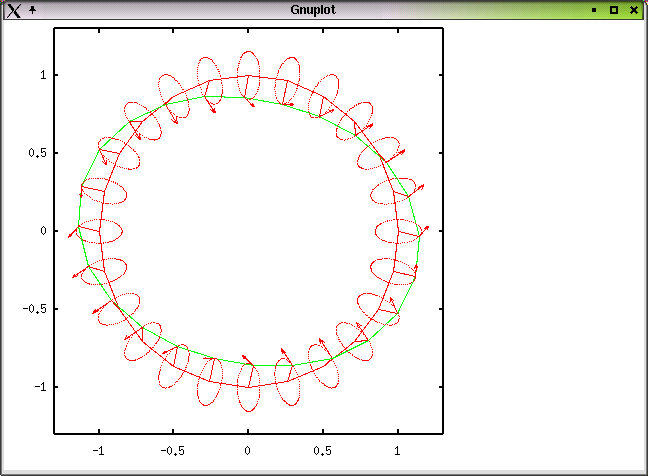
Task: Maximize the Gnuplot window
Action: point(614,9)
